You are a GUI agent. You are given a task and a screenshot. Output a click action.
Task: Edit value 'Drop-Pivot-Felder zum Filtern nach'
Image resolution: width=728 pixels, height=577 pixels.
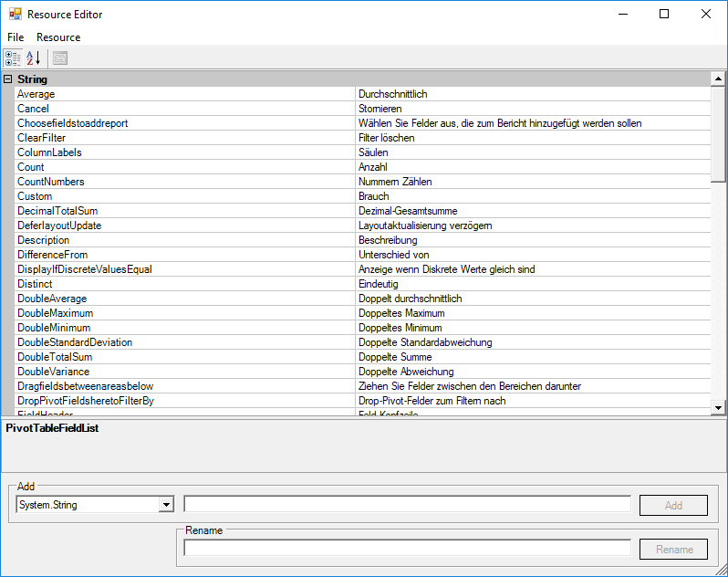point(533,401)
